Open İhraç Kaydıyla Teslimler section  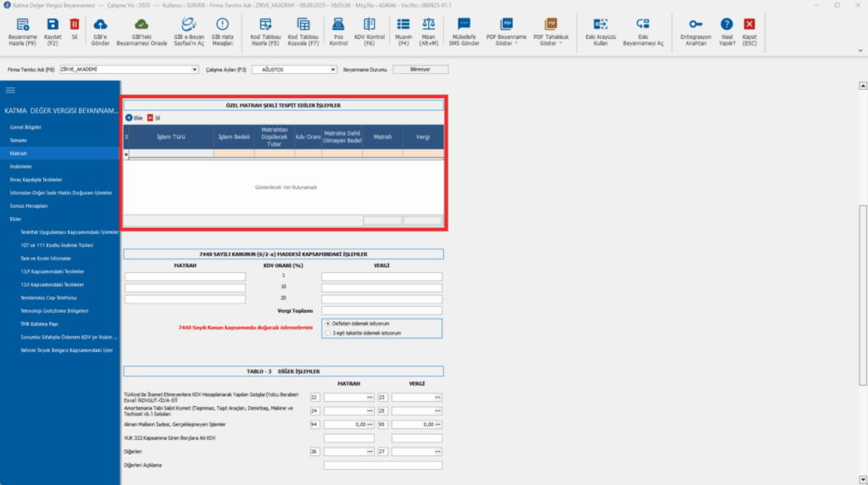pos(36,180)
